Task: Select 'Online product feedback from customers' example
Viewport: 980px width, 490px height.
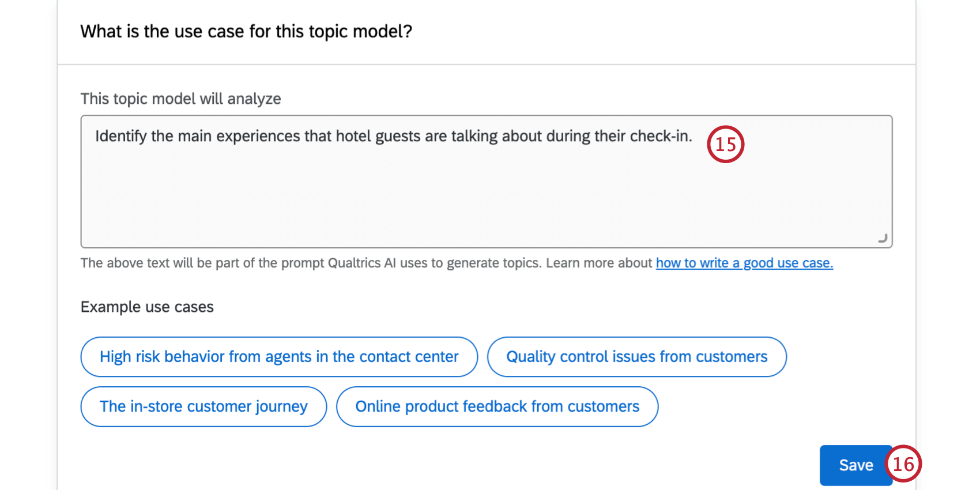Action: click(x=497, y=406)
